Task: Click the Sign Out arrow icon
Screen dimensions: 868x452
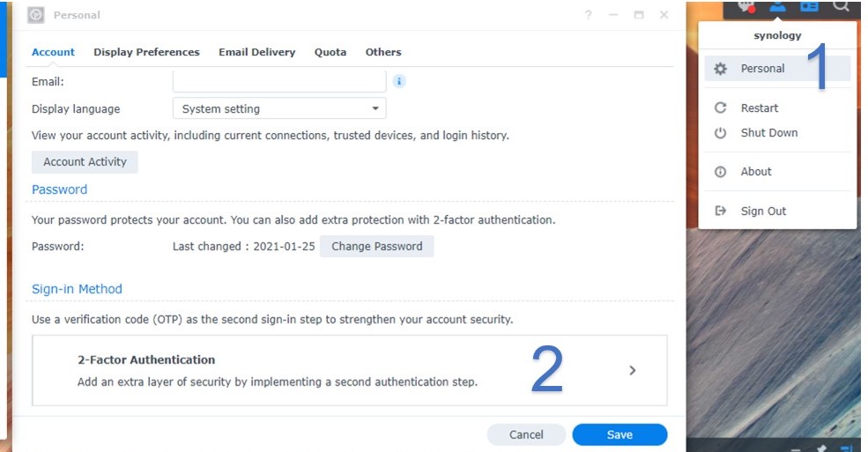Action: (x=720, y=211)
